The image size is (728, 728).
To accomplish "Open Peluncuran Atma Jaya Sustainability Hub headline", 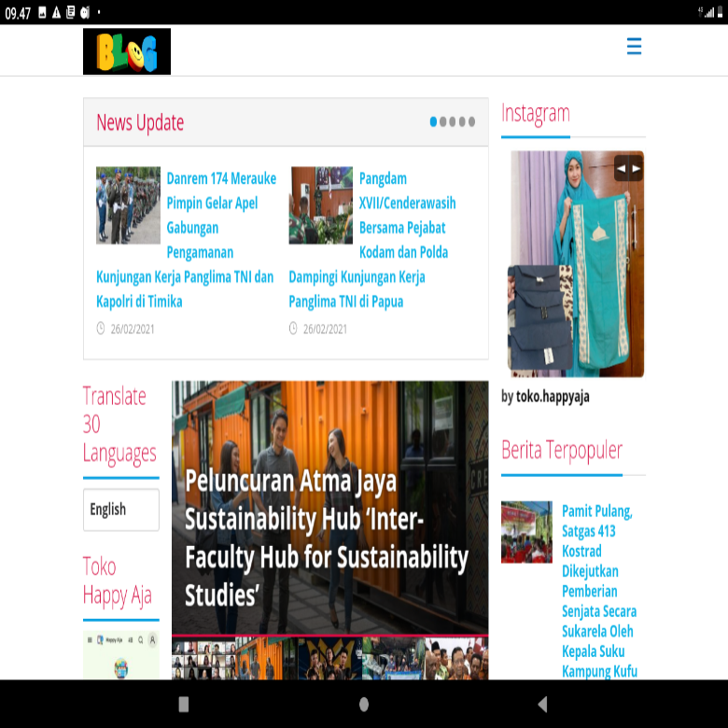I will pyautogui.click(x=327, y=538).
